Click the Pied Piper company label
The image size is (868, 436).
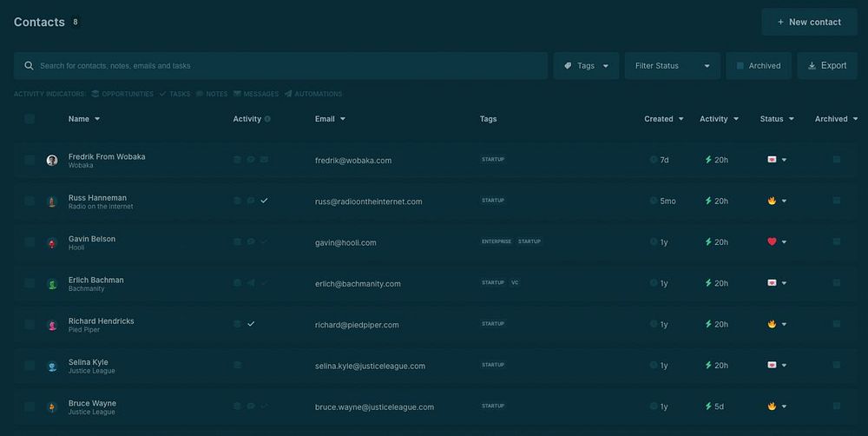point(84,330)
